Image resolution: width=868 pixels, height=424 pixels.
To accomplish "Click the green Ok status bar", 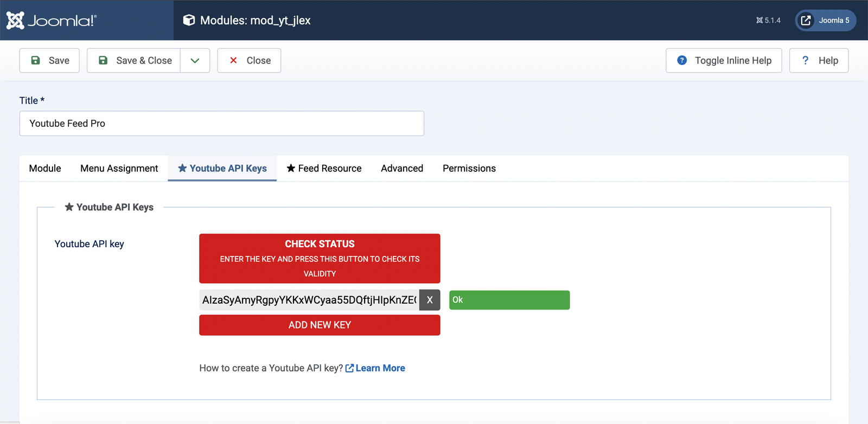I will [x=509, y=300].
